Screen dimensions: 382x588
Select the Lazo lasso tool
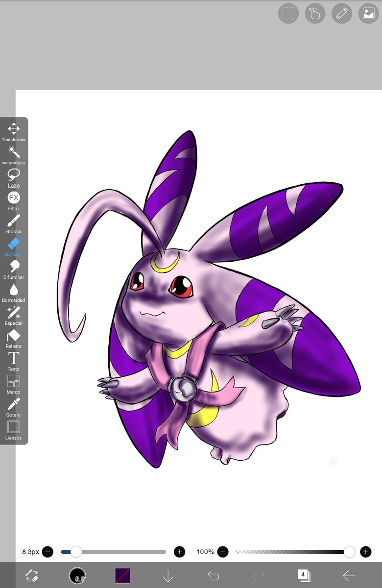[14, 178]
